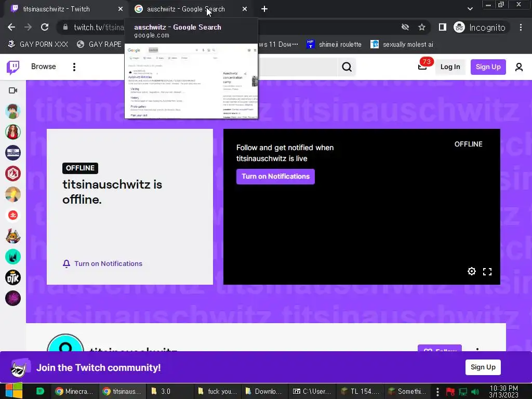Open sidebar channel with green-shirt cartoon avatar
Image resolution: width=532 pixels, height=399 pixels.
point(13,111)
